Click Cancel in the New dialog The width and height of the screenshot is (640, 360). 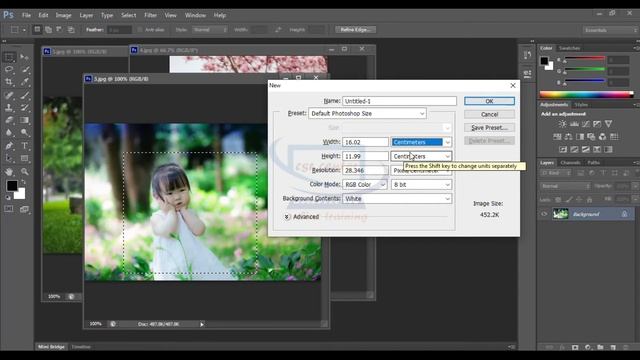[489, 114]
